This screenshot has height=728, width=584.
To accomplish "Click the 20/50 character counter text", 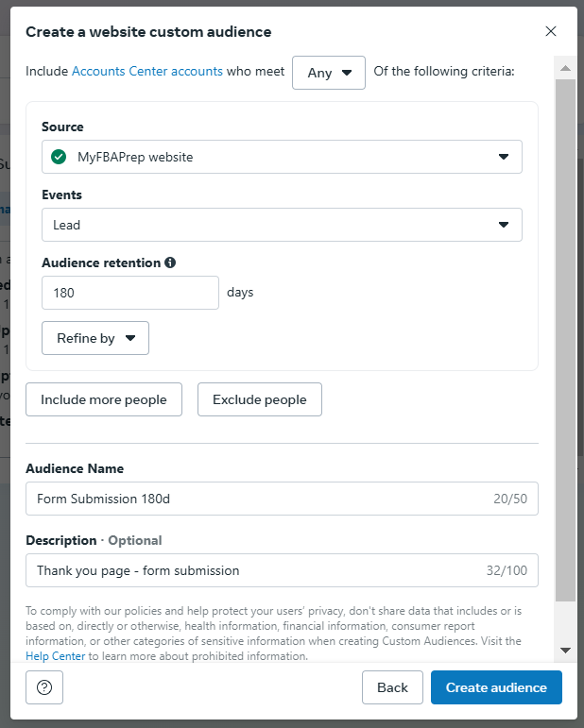I will pyautogui.click(x=510, y=499).
